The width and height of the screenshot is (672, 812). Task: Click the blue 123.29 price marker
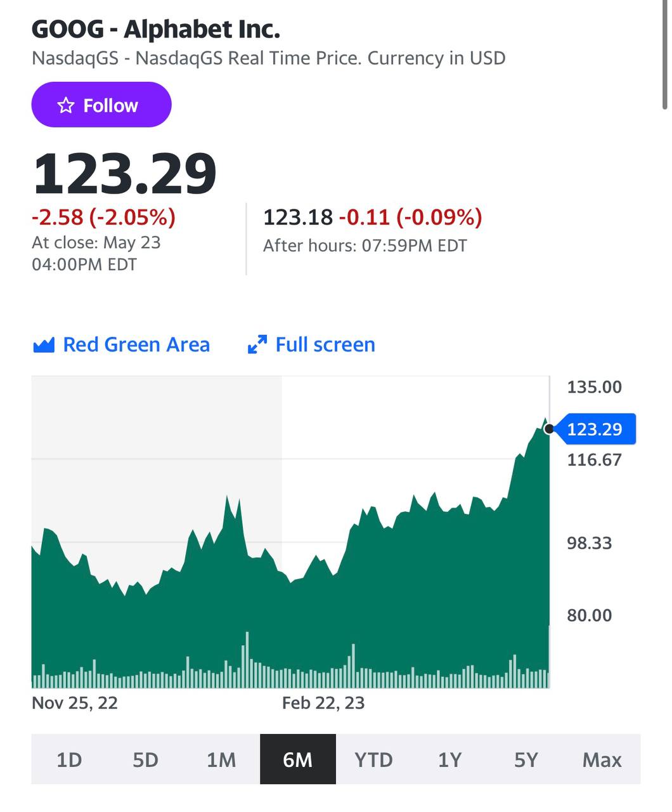(594, 429)
